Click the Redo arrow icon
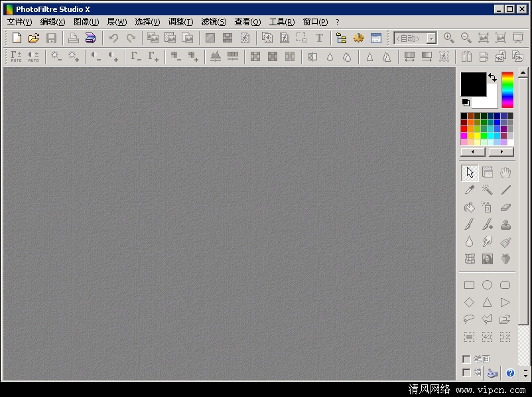532x397 pixels. pos(131,38)
